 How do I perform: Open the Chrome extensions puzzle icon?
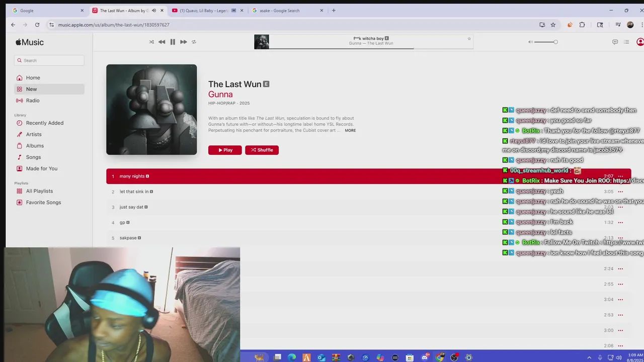(x=582, y=25)
